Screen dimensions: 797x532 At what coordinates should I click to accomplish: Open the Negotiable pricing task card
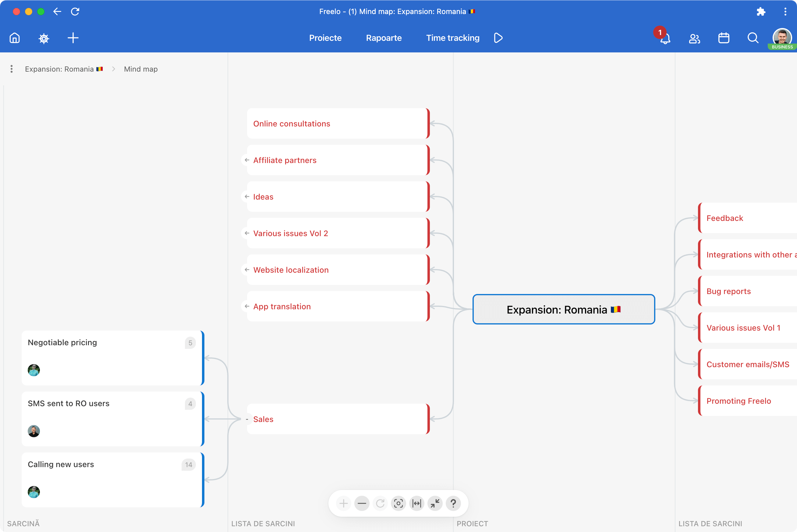[113, 358]
